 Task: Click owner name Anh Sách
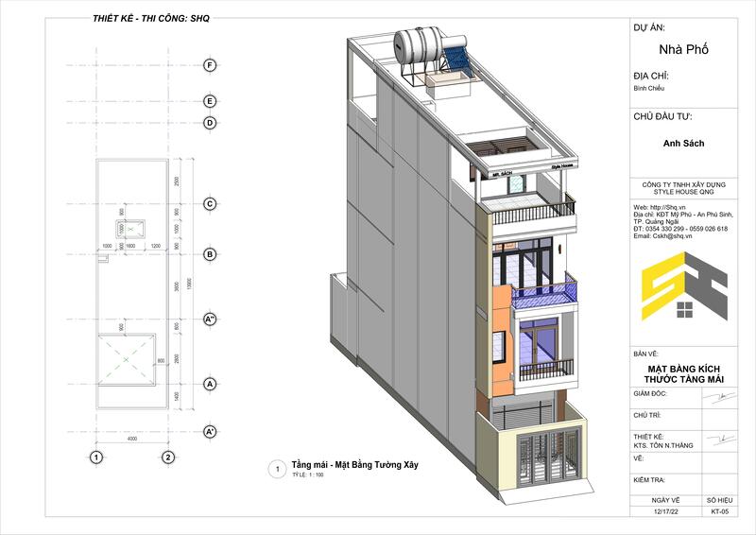[x=683, y=144]
